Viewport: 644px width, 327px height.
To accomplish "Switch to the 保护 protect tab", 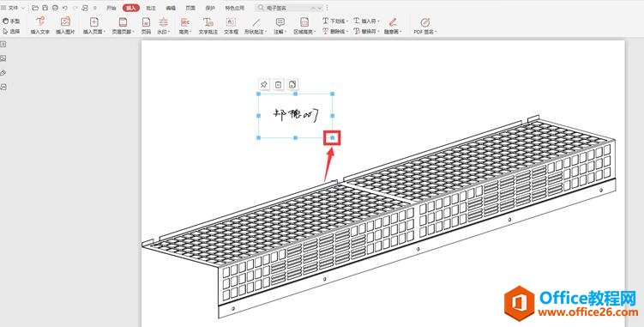I will [210, 8].
